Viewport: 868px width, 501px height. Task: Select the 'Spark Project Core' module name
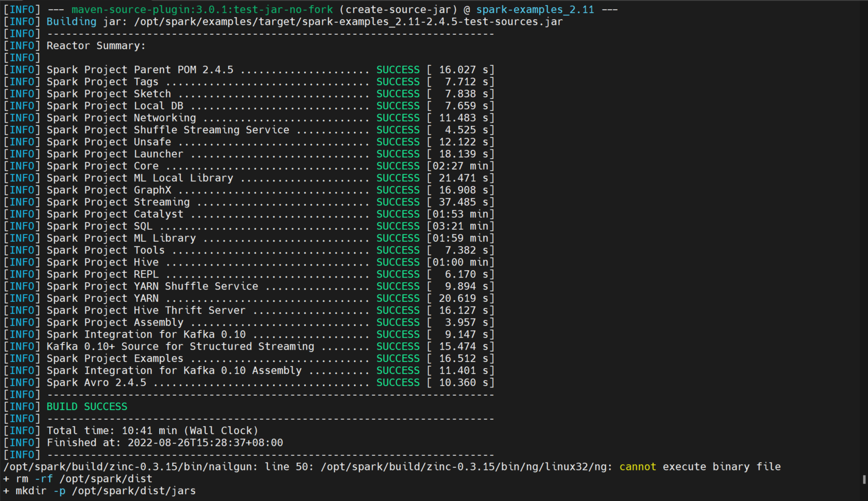coord(103,166)
